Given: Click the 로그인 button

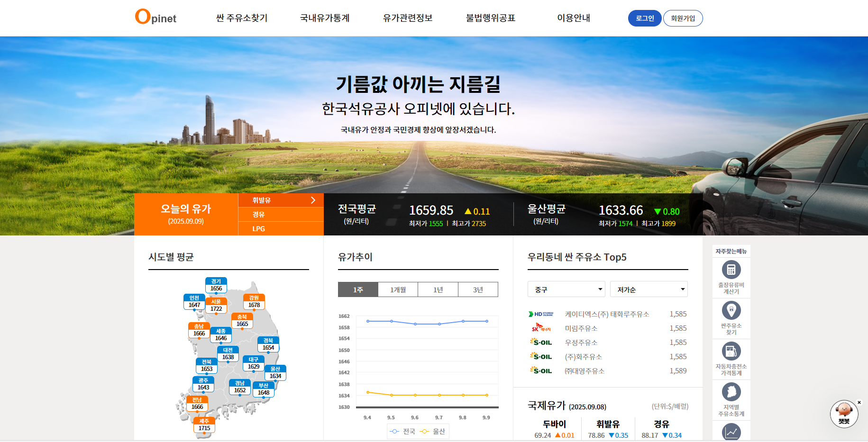Looking at the screenshot, I should click(x=644, y=18).
